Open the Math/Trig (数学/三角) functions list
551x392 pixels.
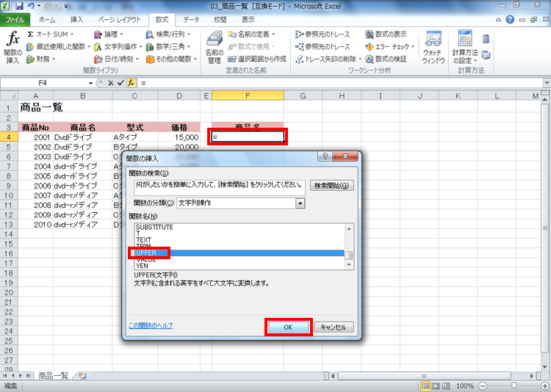(x=168, y=47)
